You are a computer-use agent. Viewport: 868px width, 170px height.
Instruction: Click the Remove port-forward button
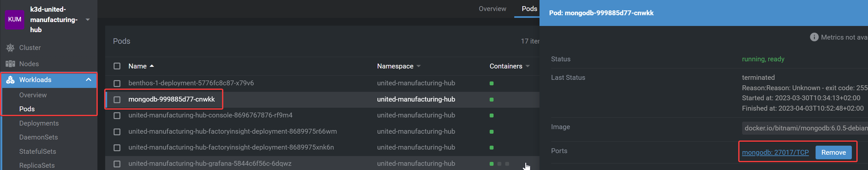point(833,152)
